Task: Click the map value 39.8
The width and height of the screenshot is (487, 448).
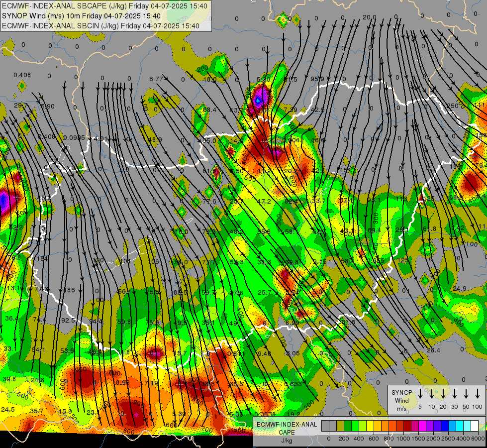Action: [x=9, y=379]
